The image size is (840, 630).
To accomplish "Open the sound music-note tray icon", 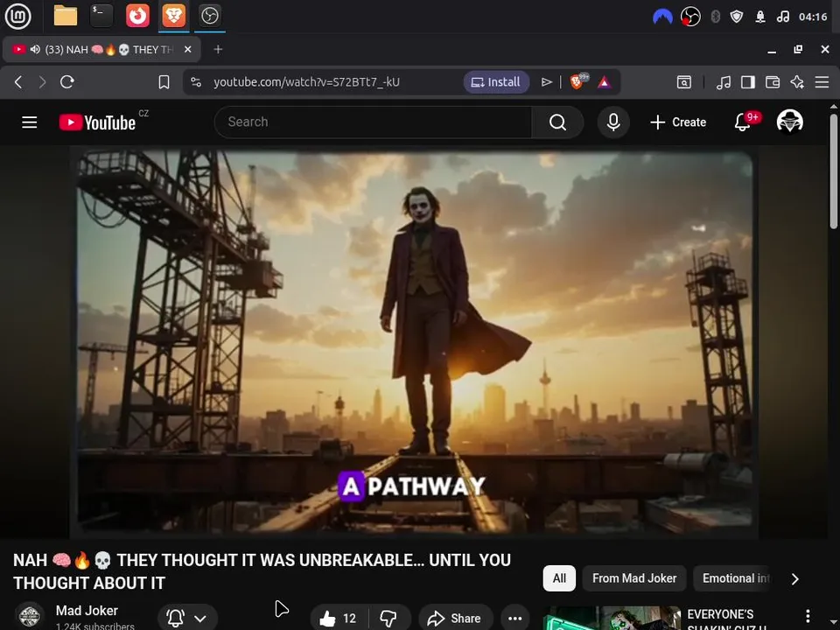I will pos(782,17).
